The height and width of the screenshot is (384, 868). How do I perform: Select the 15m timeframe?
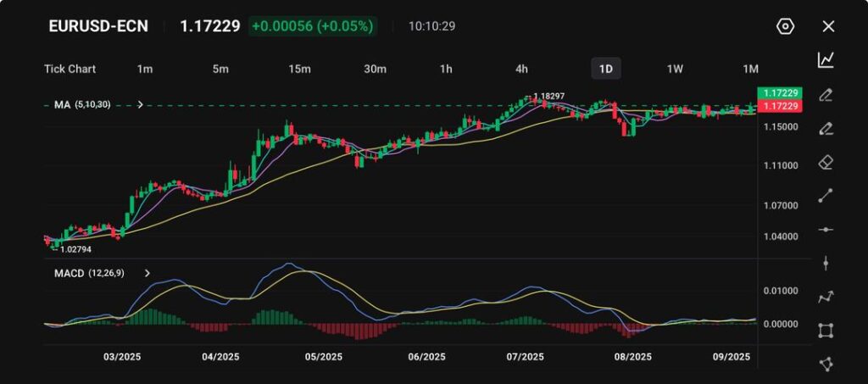tap(298, 69)
